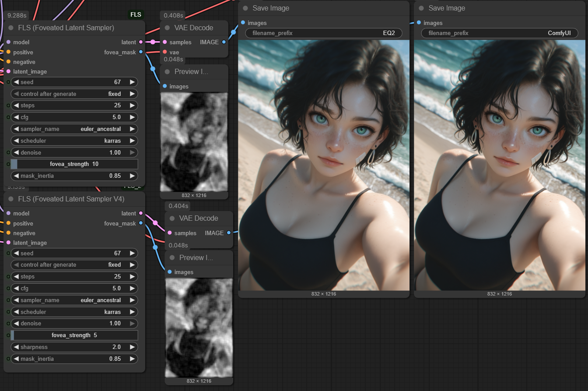Open control after generate in the upper FLS node
588x391 pixels.
pyautogui.click(x=74, y=94)
